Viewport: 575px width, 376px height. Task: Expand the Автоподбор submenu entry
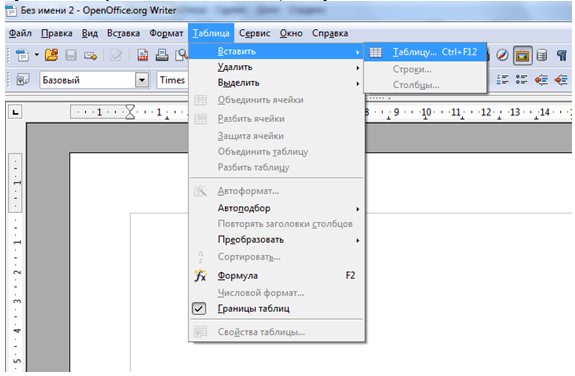276,208
